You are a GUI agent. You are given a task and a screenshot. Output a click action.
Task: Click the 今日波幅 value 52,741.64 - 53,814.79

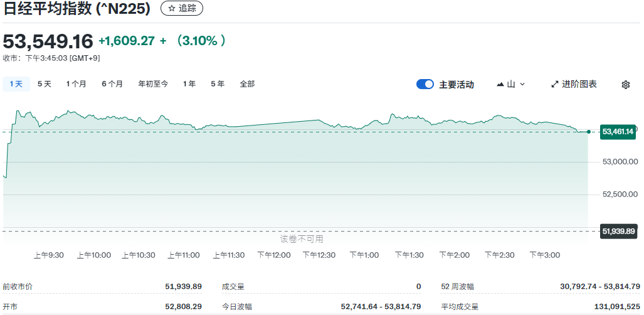pos(381,307)
